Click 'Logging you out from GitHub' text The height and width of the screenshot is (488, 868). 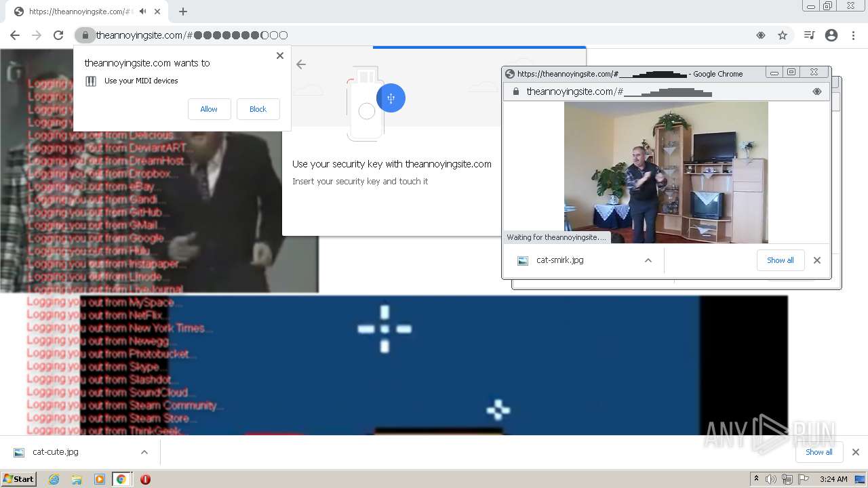[x=98, y=212]
